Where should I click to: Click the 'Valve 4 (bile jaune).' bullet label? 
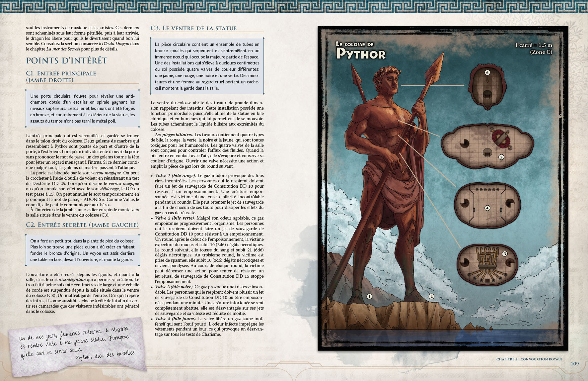click(176, 319)
